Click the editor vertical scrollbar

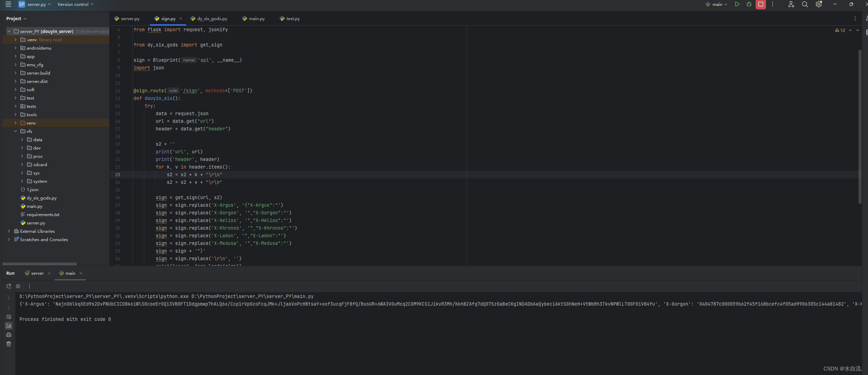[x=860, y=127]
